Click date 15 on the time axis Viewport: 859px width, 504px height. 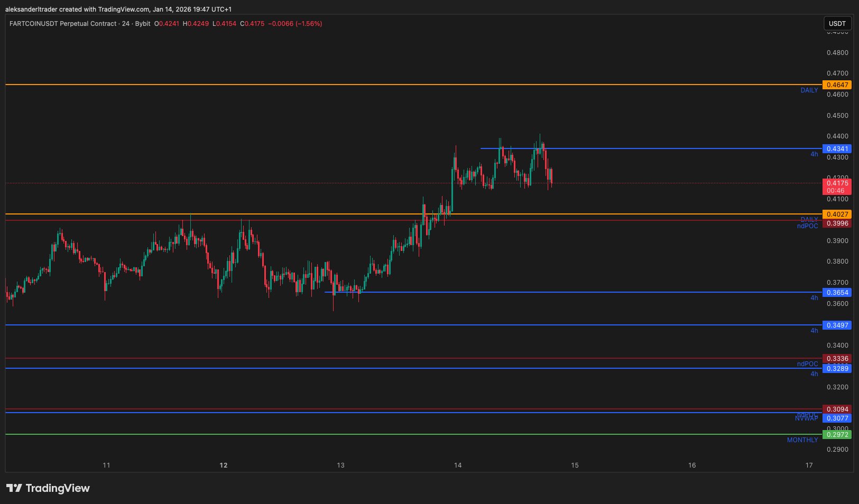[575, 465]
